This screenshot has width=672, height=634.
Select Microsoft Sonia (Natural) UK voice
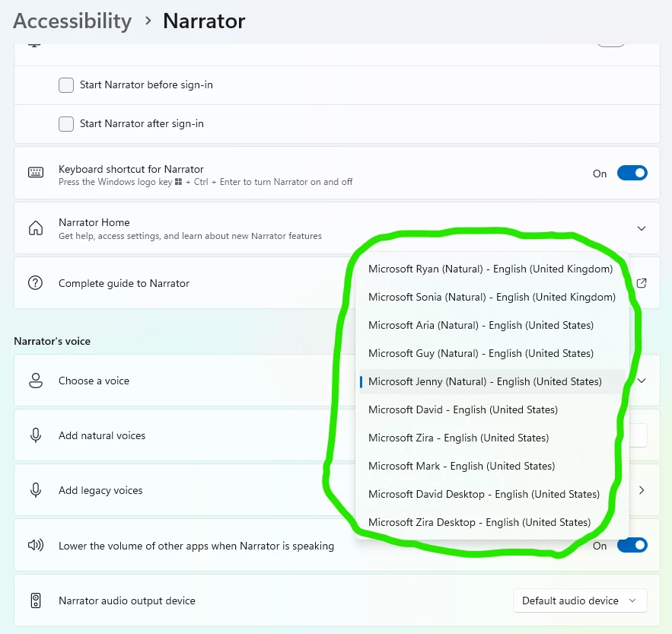(492, 297)
